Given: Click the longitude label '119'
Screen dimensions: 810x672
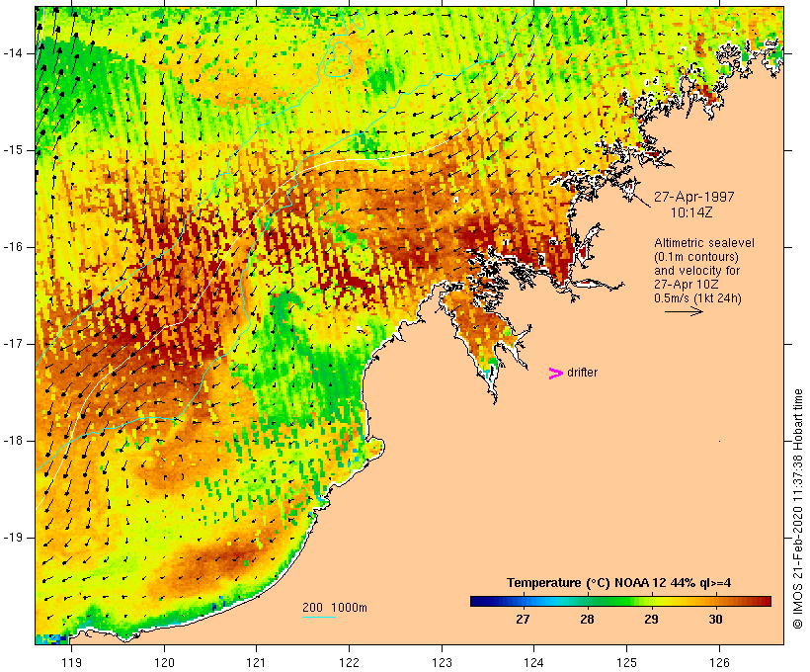Looking at the screenshot, I should tap(71, 662).
